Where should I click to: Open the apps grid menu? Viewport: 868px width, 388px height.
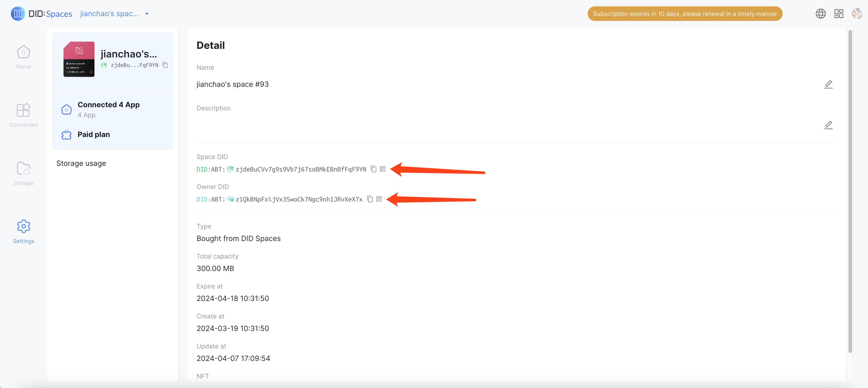click(x=839, y=13)
